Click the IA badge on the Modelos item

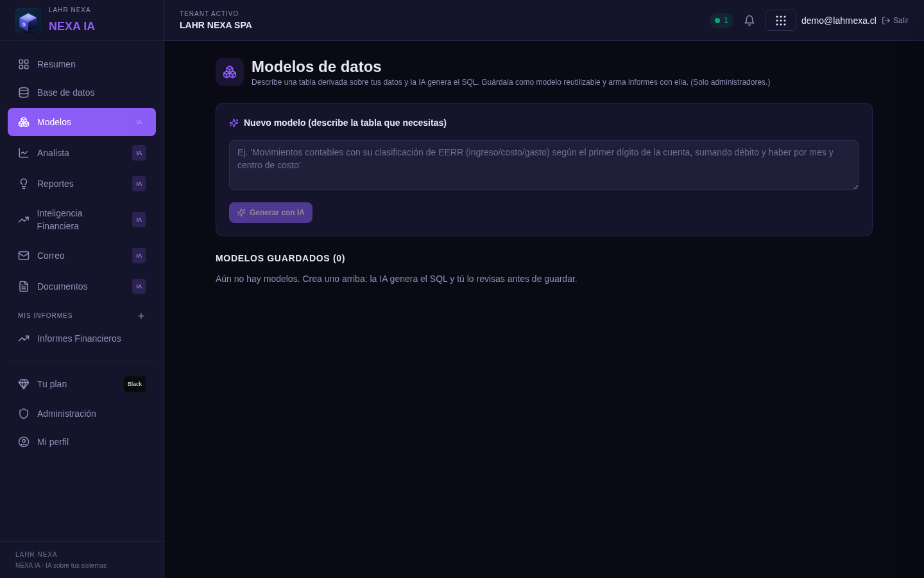(139, 122)
